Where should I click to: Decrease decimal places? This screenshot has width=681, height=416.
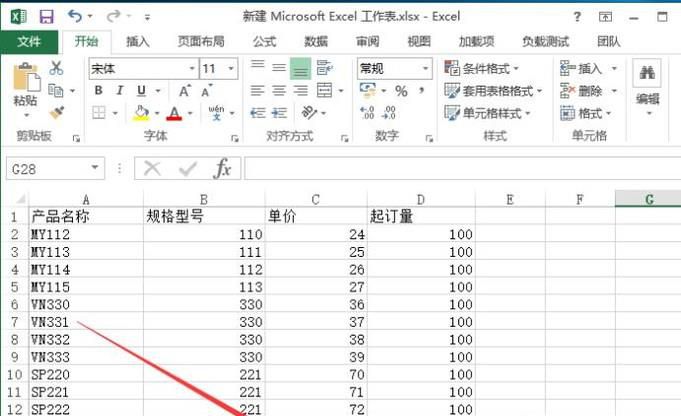(389, 113)
